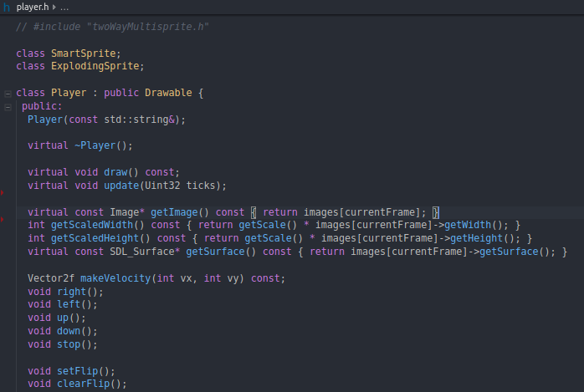The width and height of the screenshot is (584, 392).
Task: Click the breadcrumb separator arrow after player.h
Action: [54, 7]
